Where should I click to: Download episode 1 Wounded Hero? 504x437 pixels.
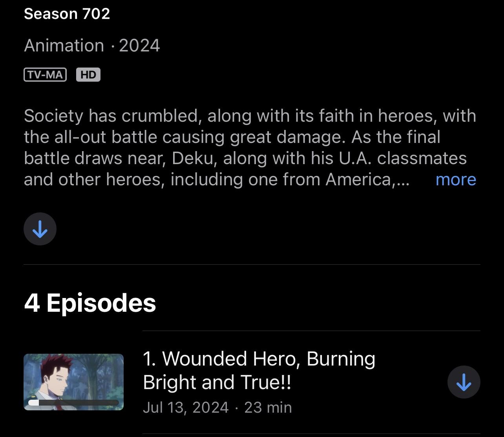click(464, 382)
